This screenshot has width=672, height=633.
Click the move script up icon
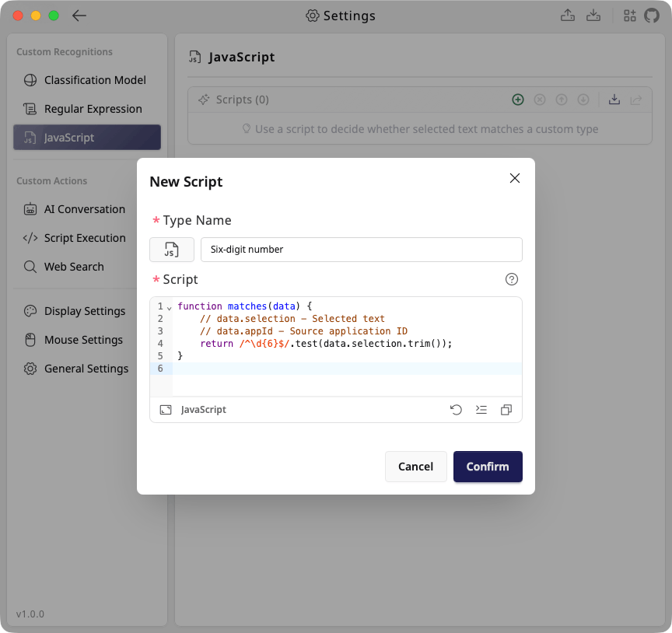click(x=562, y=100)
